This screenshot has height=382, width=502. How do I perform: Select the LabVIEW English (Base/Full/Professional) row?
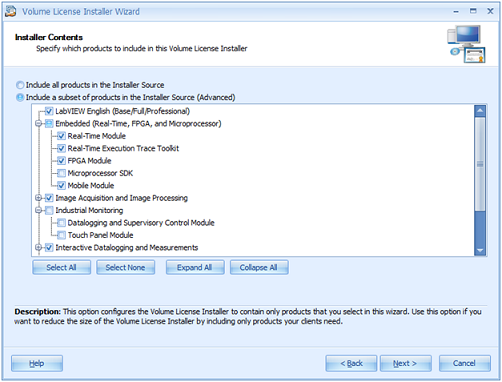(x=123, y=111)
